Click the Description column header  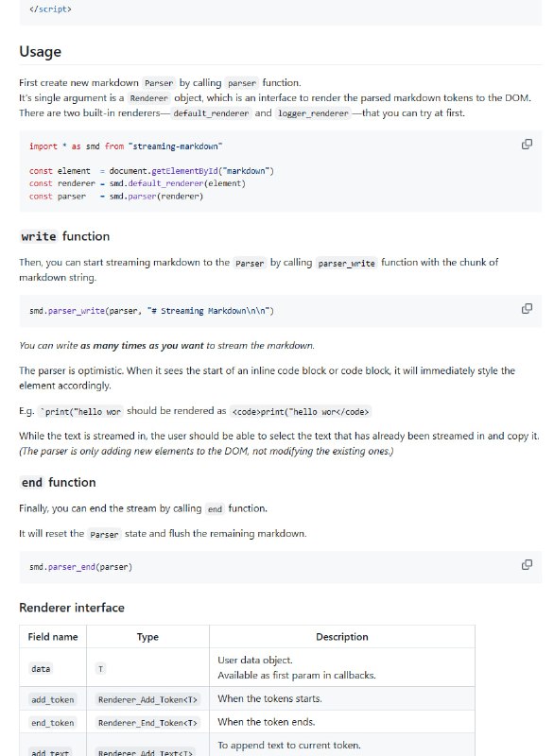[x=342, y=636]
